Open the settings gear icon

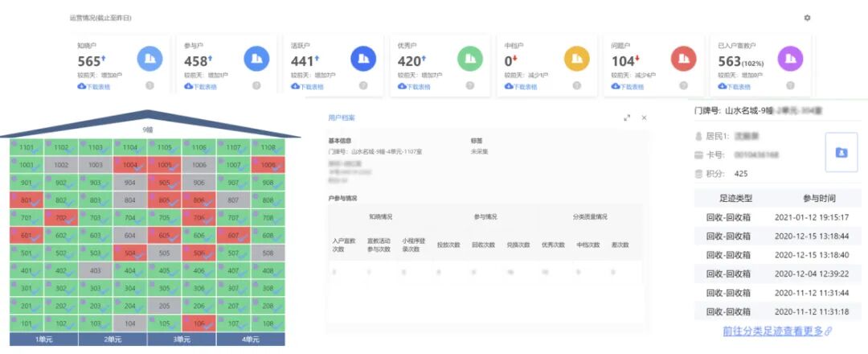pos(807,19)
